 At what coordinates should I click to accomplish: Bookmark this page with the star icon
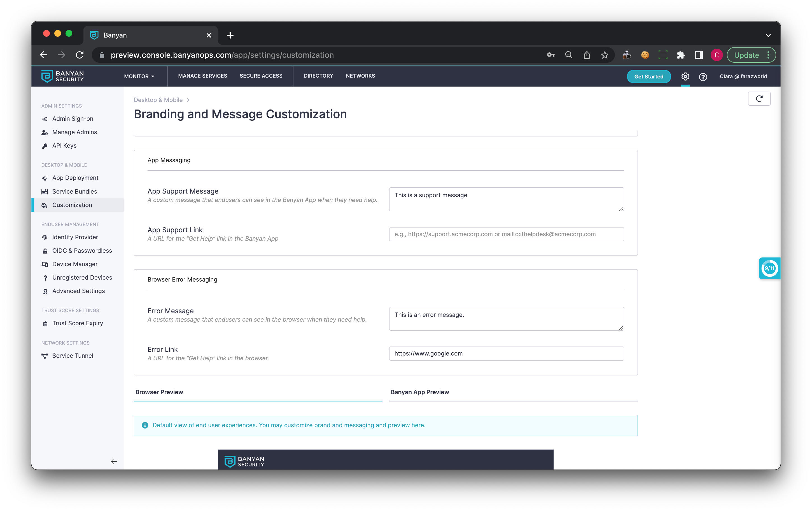tap(605, 55)
